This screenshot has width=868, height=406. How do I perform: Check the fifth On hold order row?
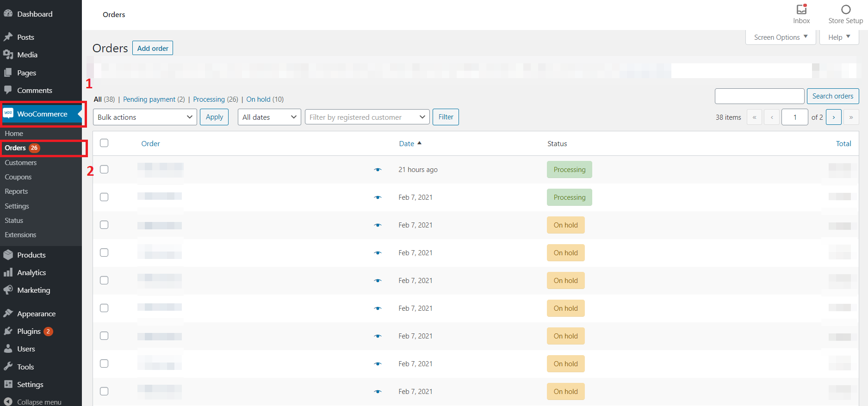(x=104, y=336)
